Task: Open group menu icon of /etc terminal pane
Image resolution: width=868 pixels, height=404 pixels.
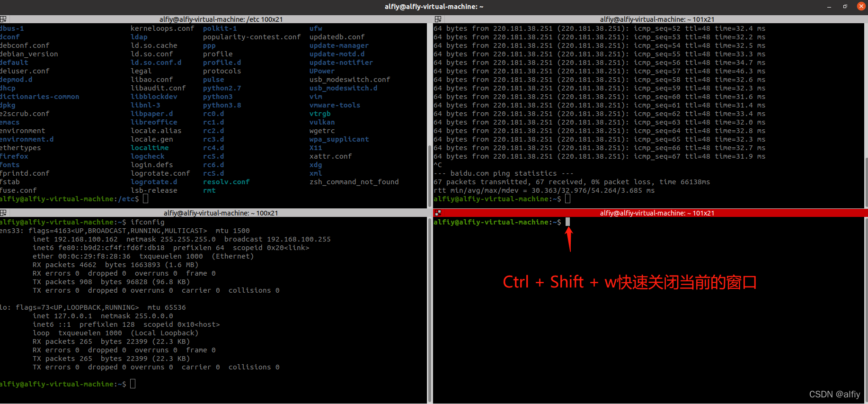Action: 3,19
